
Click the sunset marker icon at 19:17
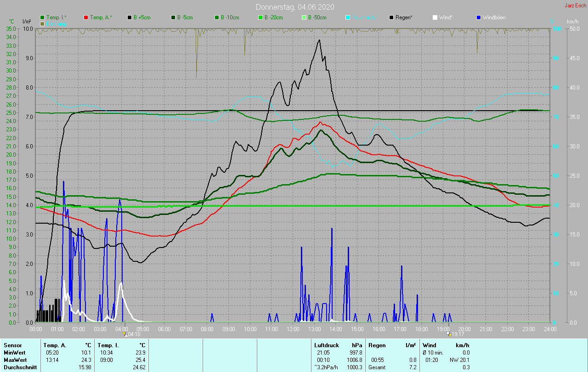point(449,334)
